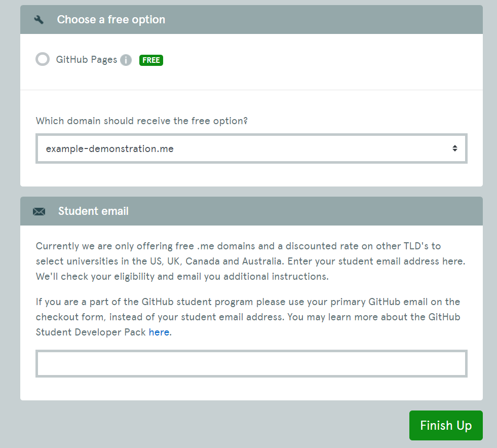Expand the example-demonstration.me domain selector
497x448 pixels.
tap(251, 148)
